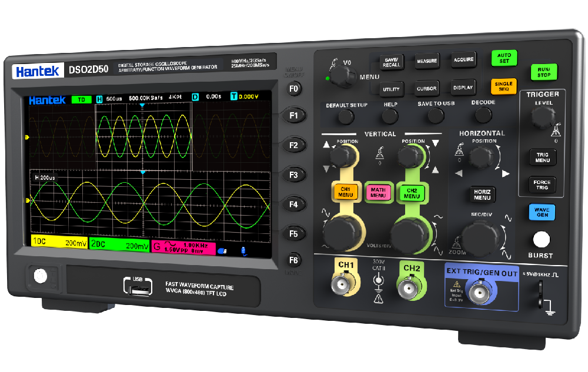This screenshot has width=588, height=372.
Task: Click the FORCE TRIG button
Action: (542, 185)
